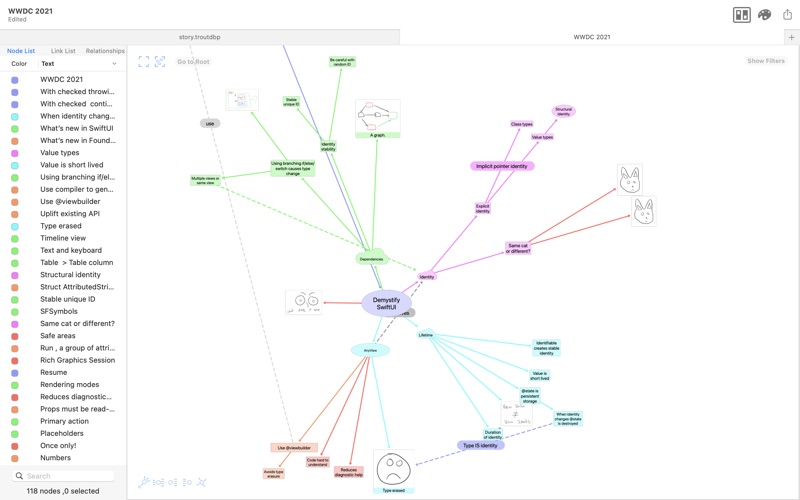Choose the branch layout icon at the bottom
Screen dimensions: 800x500
point(144,482)
